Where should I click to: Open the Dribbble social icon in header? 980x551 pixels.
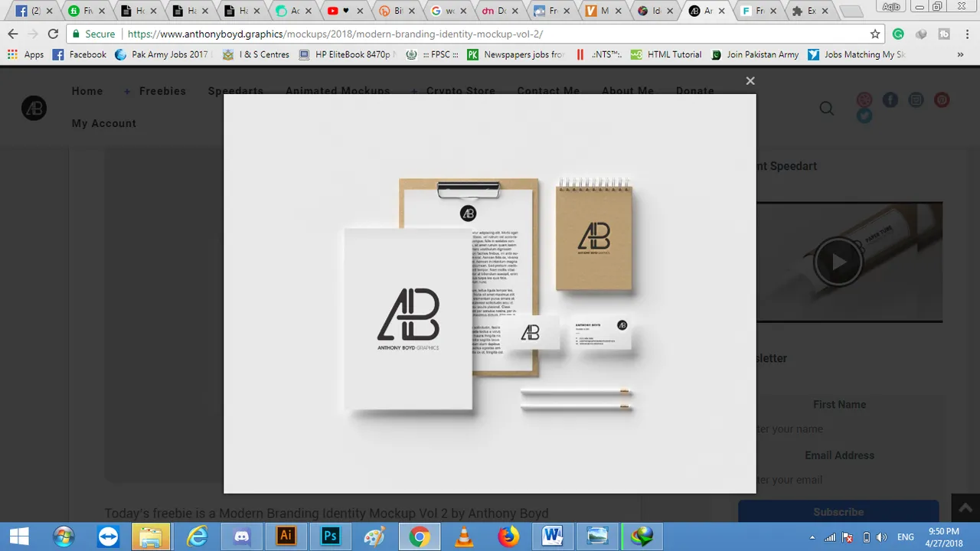(864, 99)
